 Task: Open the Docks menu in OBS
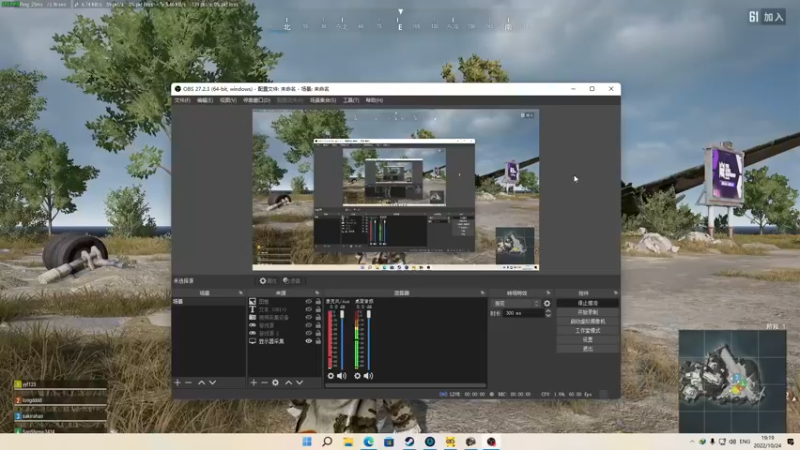[257, 101]
